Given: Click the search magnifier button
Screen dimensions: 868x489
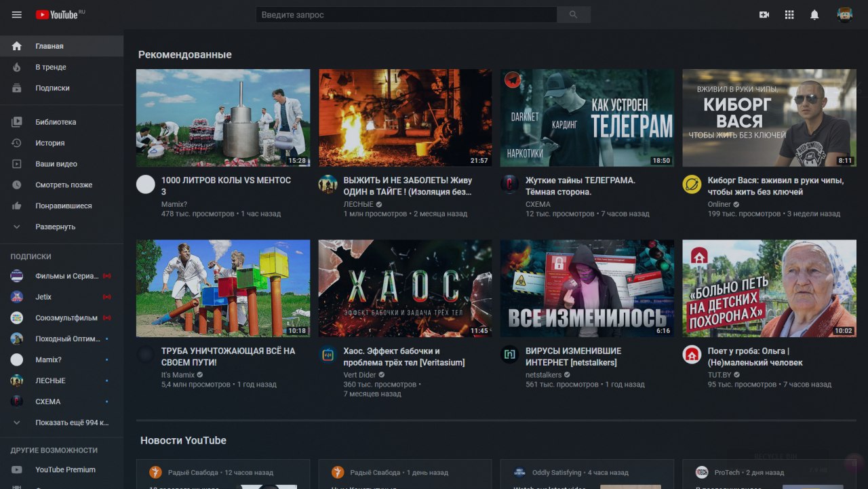Looking at the screenshot, I should tap(574, 15).
